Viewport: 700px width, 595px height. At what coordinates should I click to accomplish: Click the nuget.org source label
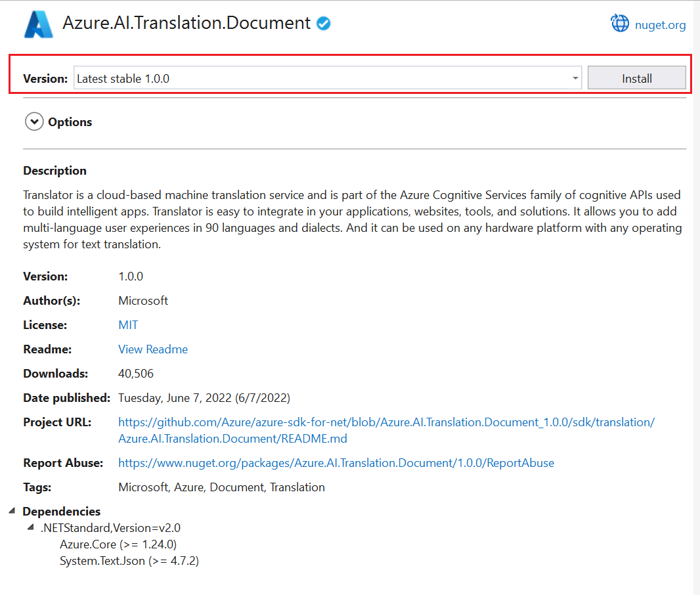661,25
